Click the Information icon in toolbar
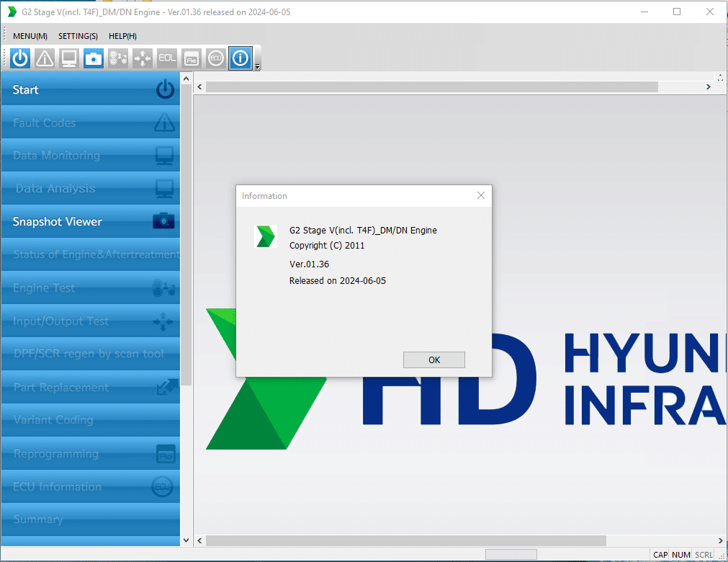This screenshot has height=562, width=728. pos(240,58)
